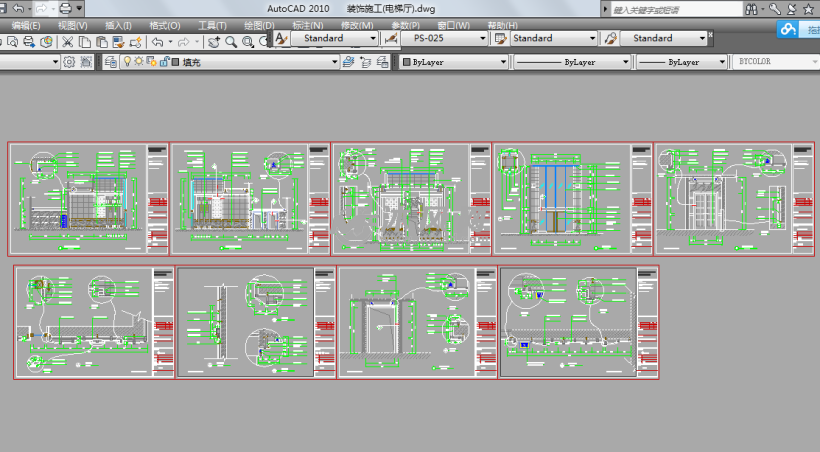Screen dimensions: 820x452
Task: Click the Favorites star icon
Action: click(x=808, y=8)
